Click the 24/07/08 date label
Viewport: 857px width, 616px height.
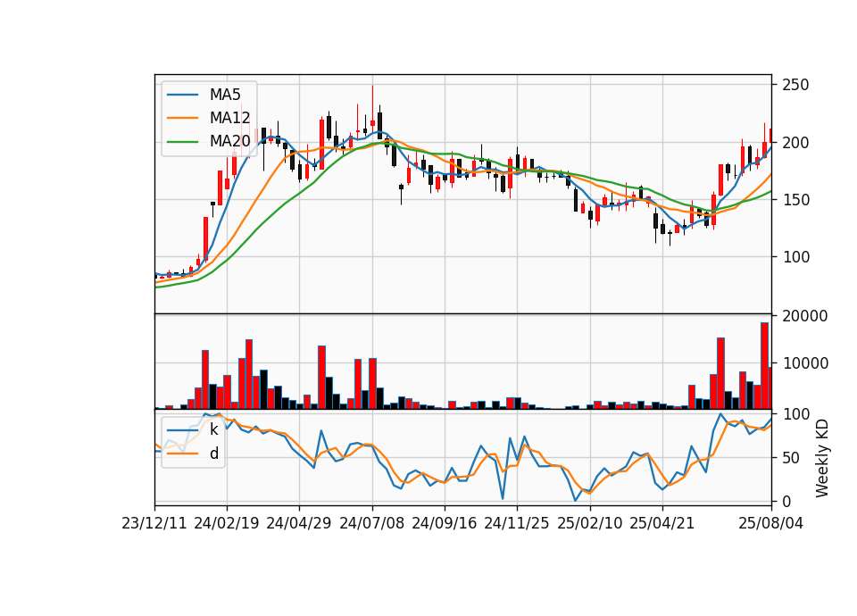tap(371, 523)
